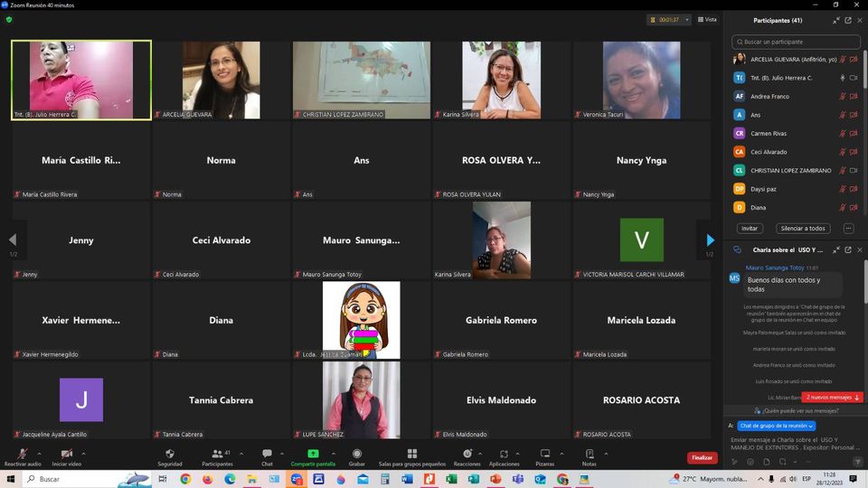Click the green Compartir pantalla icon

coord(313,454)
